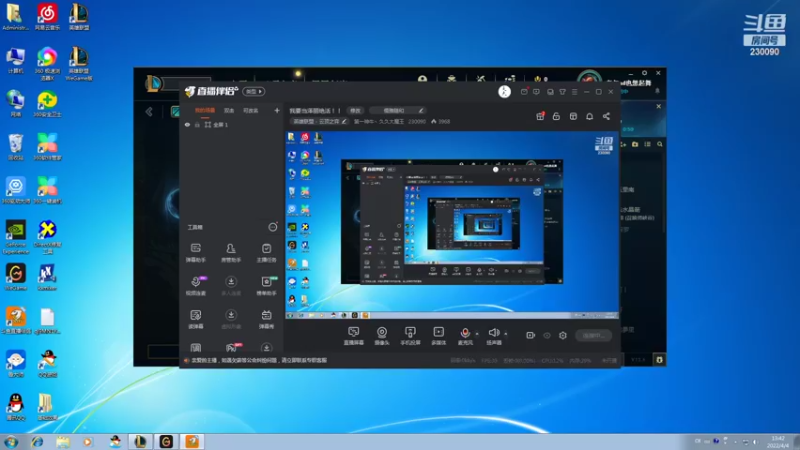
Task: Toggle lock on the 全屏 1 source
Action: (x=197, y=124)
